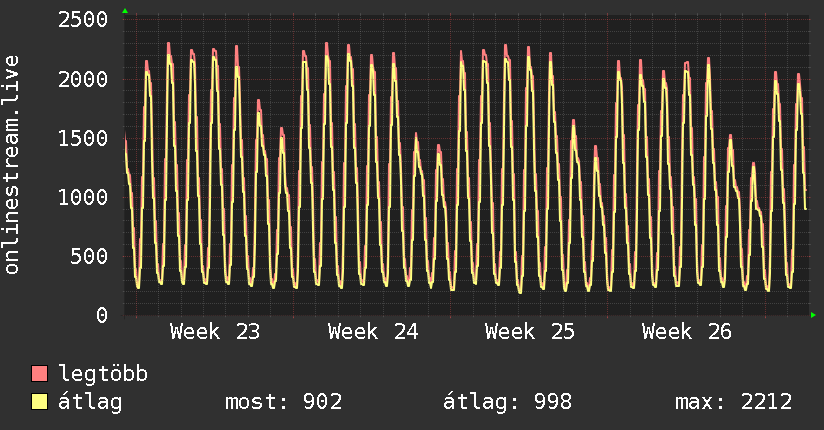
Task: Select the 'most: 902' value
Action: coord(284,402)
